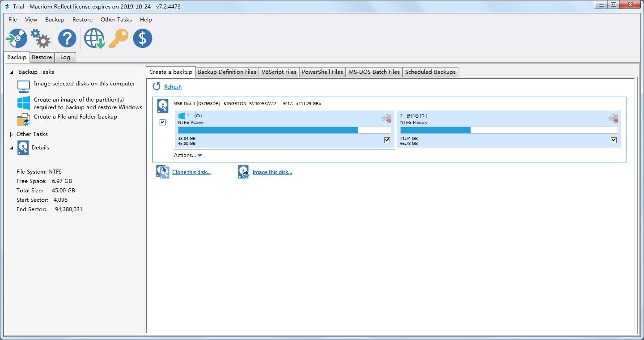Click the D: partition usage bar
This screenshot has width=644, height=340.
pos(508,130)
